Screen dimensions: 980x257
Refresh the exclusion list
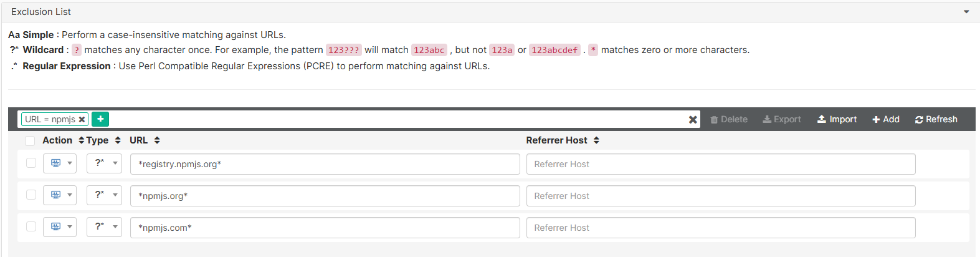point(936,119)
